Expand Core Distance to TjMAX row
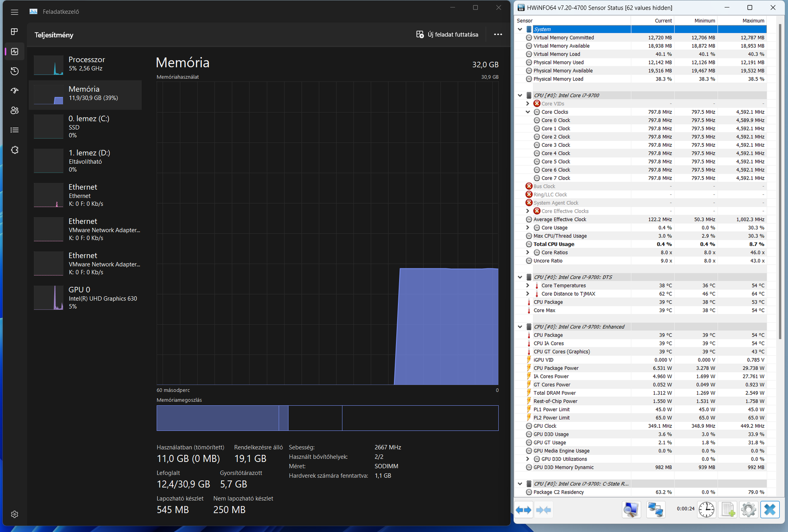Screen dimensions: 788x532 [528, 294]
